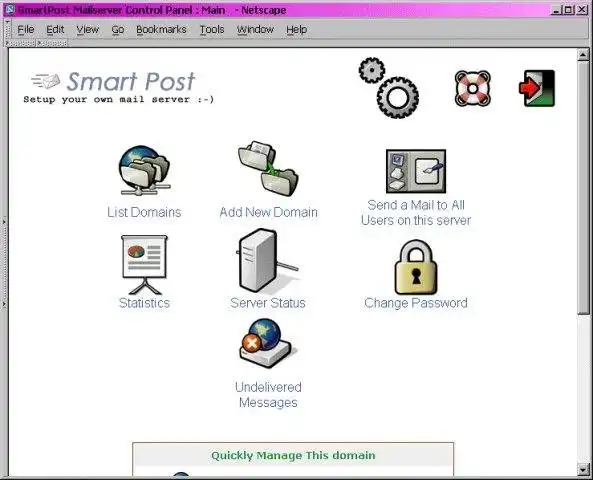Open the Go menu
Image resolution: width=593 pixels, height=480 pixels.
(x=118, y=30)
